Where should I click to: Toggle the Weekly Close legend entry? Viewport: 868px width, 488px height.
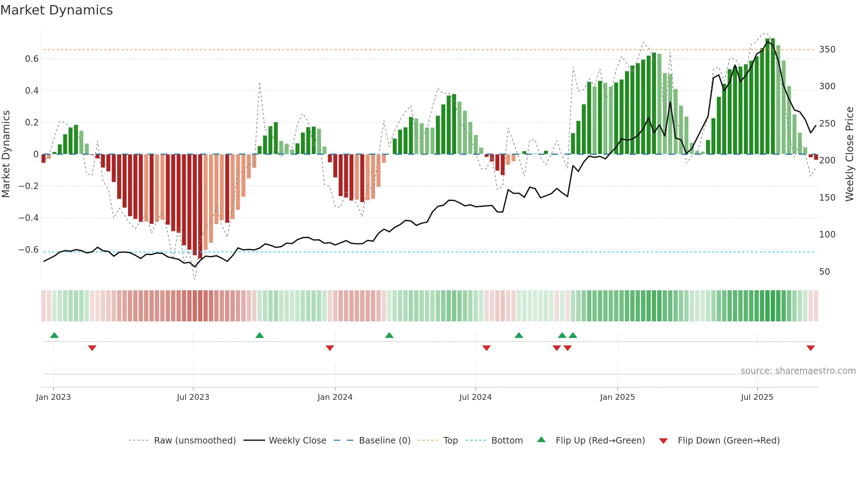tap(285, 440)
